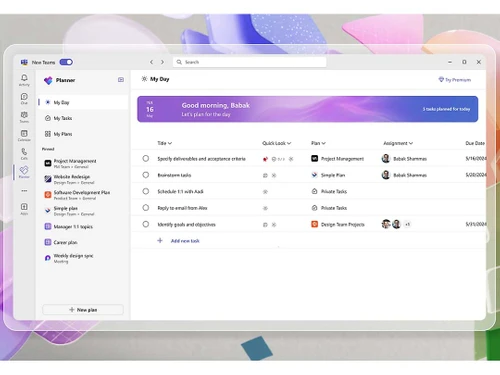Complete the Reply to email from Alex circle
Screen dimensions: 500x375
[x=146, y=208]
